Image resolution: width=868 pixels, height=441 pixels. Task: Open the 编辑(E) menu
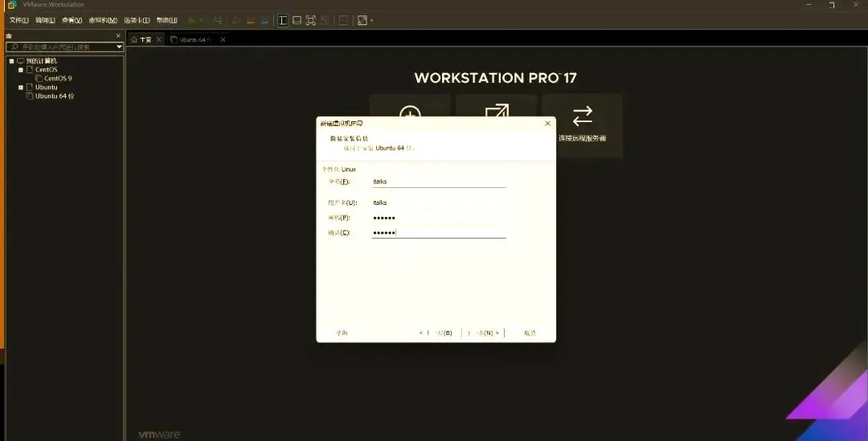[x=45, y=20]
